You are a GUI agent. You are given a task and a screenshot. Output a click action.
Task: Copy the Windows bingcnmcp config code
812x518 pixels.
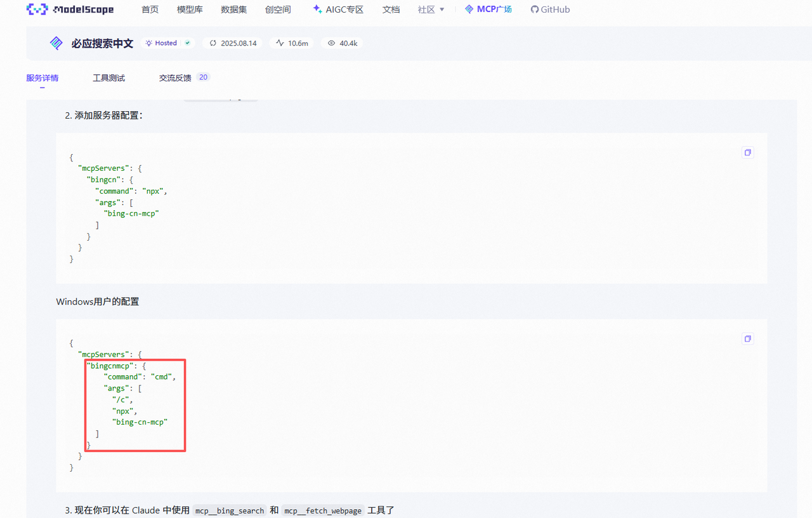coord(748,339)
